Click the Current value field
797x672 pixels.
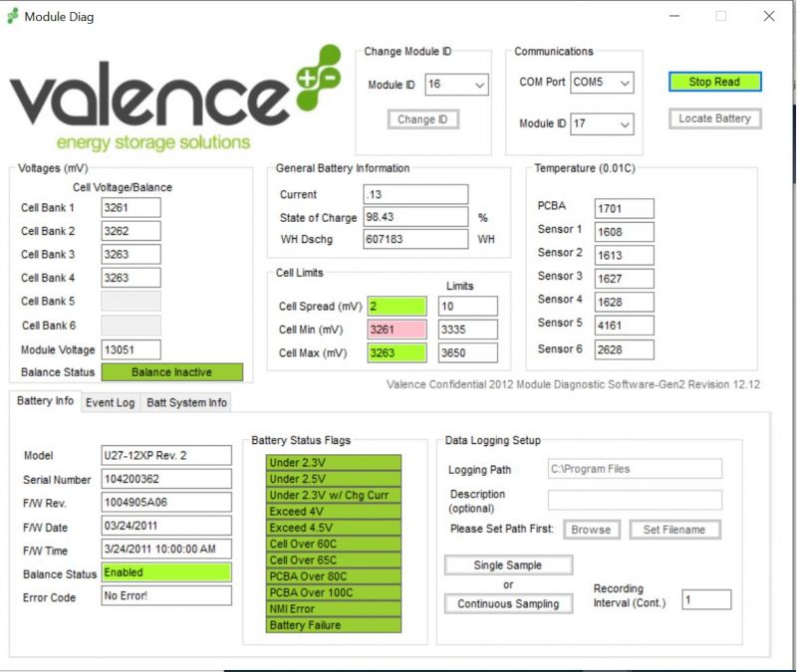pyautogui.click(x=415, y=194)
